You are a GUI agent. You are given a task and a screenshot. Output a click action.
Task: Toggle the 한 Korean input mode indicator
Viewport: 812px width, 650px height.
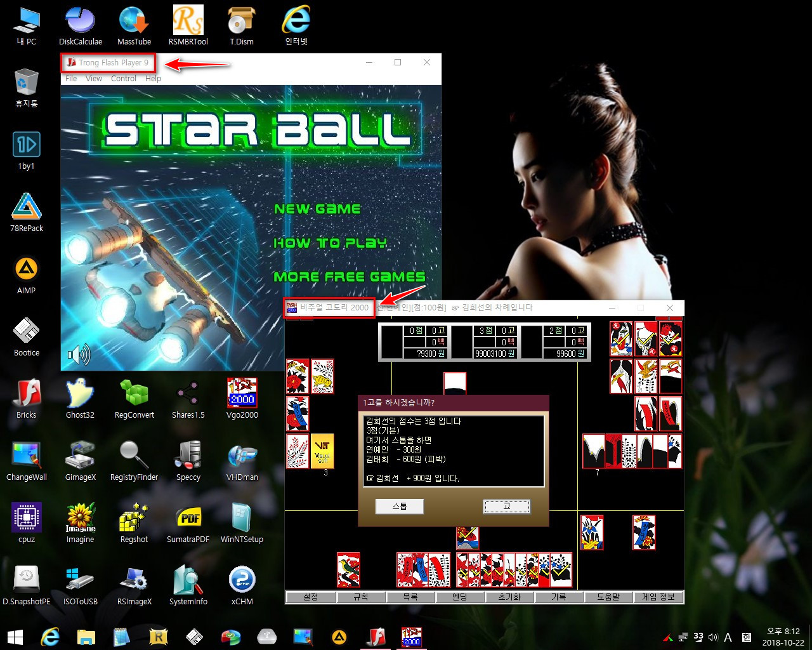coord(746,637)
